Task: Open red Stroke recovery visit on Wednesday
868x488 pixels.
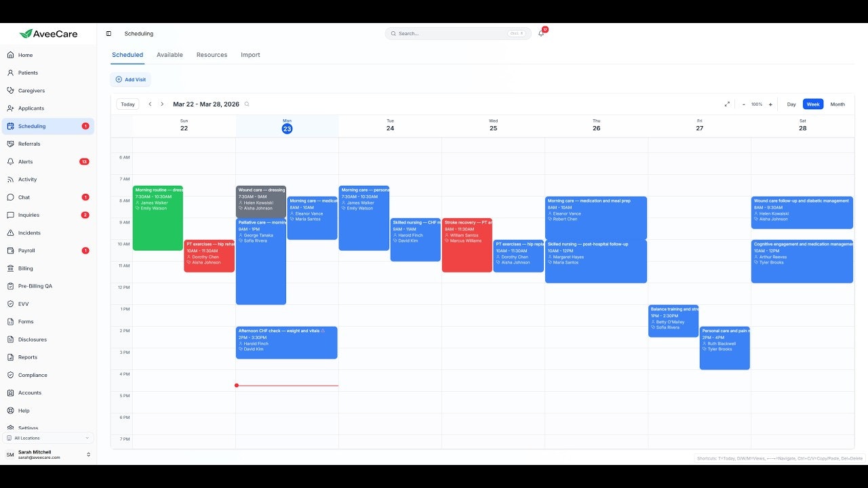Action: click(467, 245)
